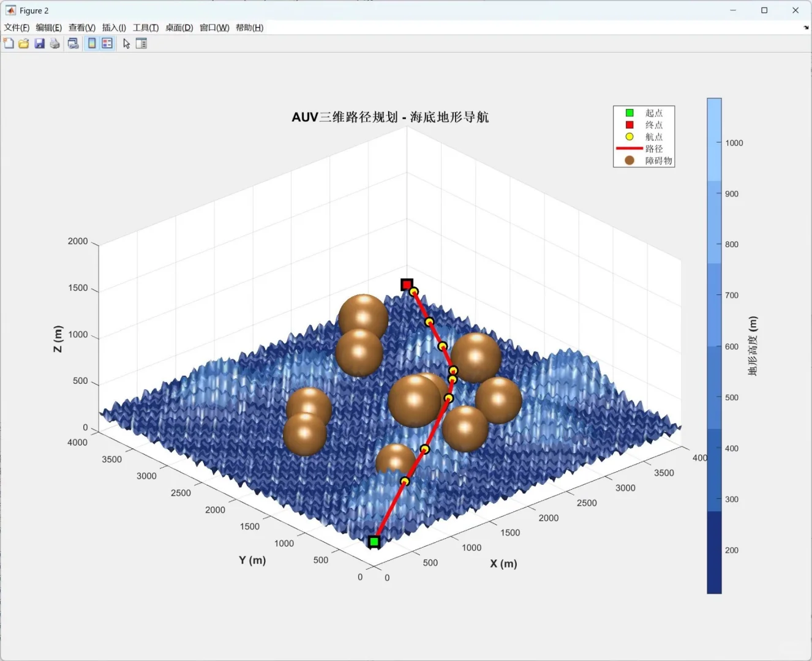Open the 帮助(H) menu
Screen dimensions: 812x661
pyautogui.click(x=249, y=28)
